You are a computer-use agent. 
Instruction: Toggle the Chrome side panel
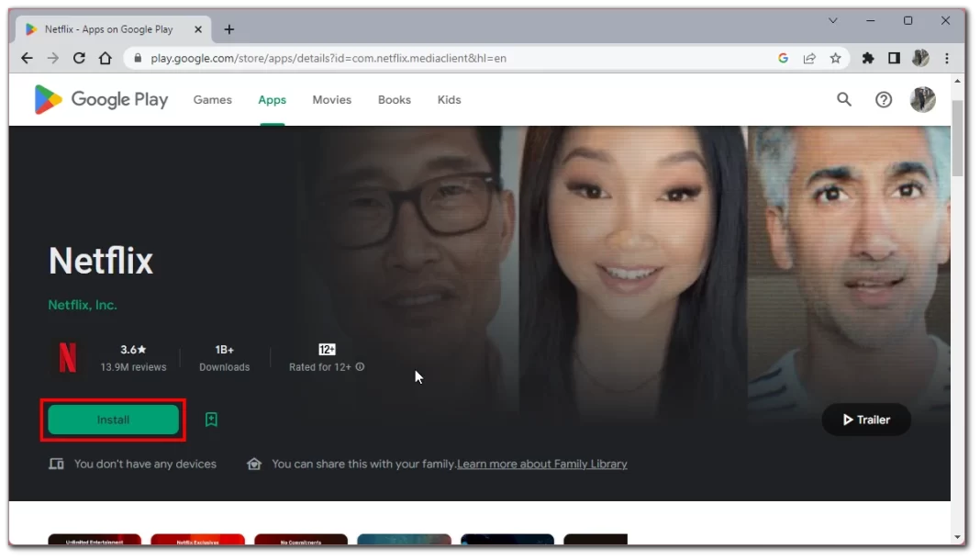point(894,58)
